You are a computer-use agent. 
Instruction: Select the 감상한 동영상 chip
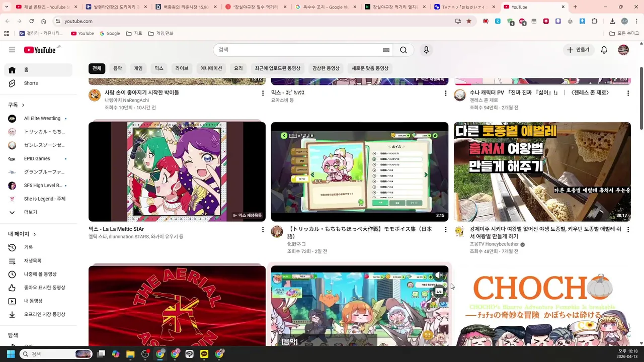point(326,68)
